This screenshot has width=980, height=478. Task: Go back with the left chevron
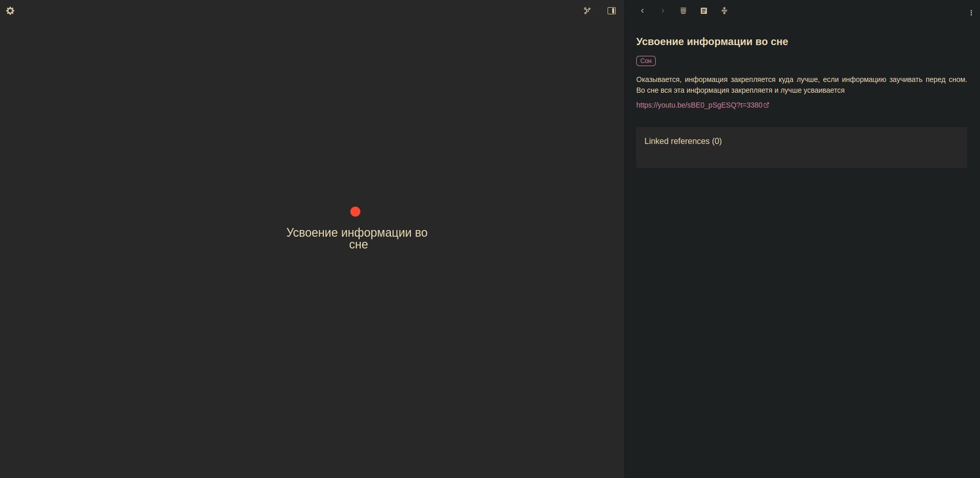(x=642, y=11)
